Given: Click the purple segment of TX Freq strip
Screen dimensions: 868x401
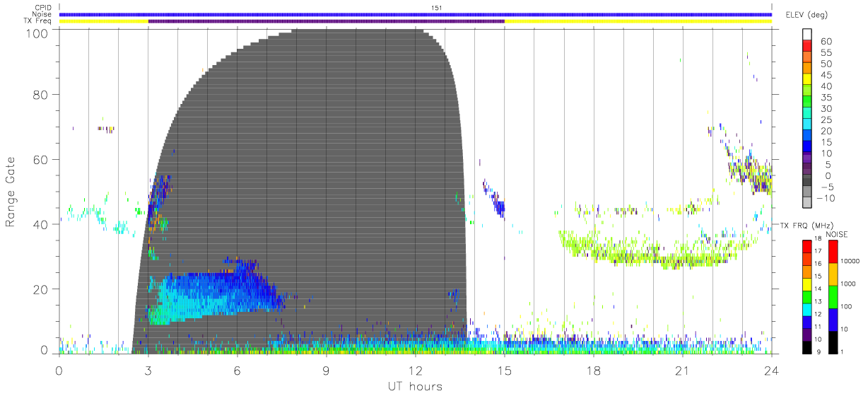Looking at the screenshot, I should point(326,21).
